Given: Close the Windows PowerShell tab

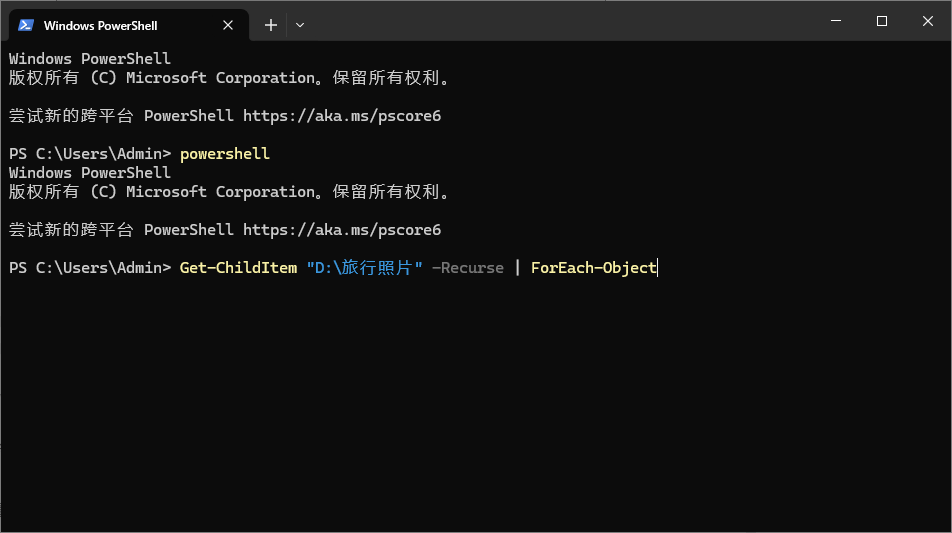Looking at the screenshot, I should pos(228,25).
